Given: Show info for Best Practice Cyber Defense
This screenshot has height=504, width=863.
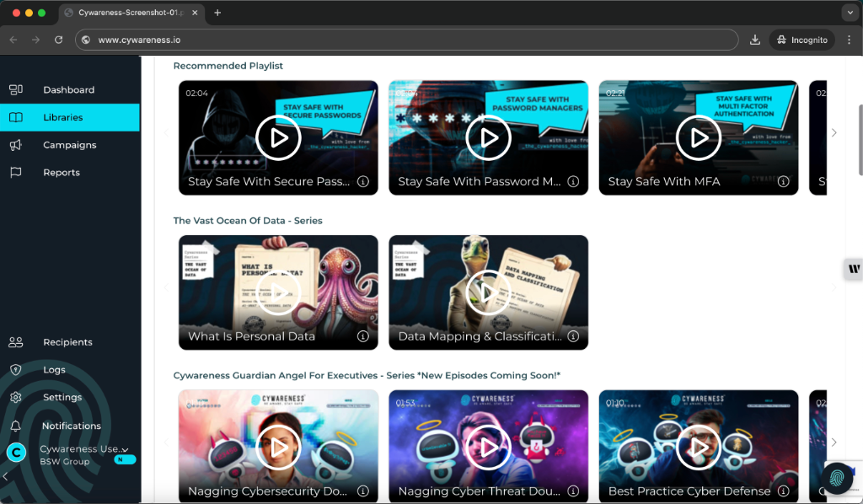Looking at the screenshot, I should tap(783, 491).
